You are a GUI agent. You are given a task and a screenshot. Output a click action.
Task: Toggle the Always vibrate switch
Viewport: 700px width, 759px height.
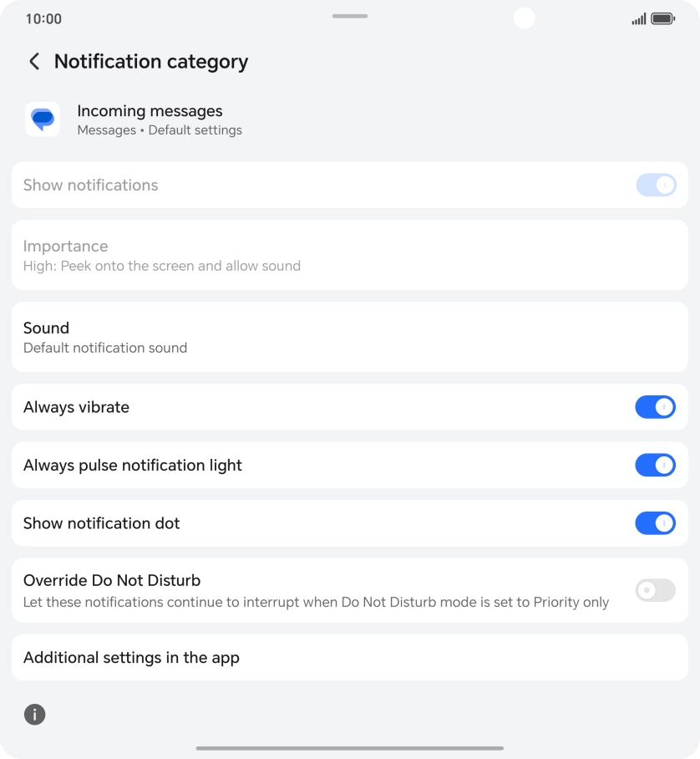click(655, 407)
